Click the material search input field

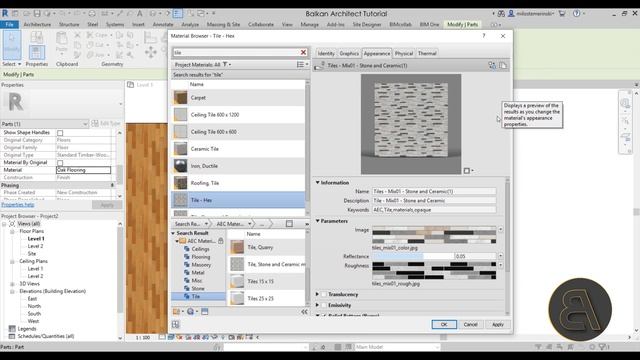click(x=236, y=52)
